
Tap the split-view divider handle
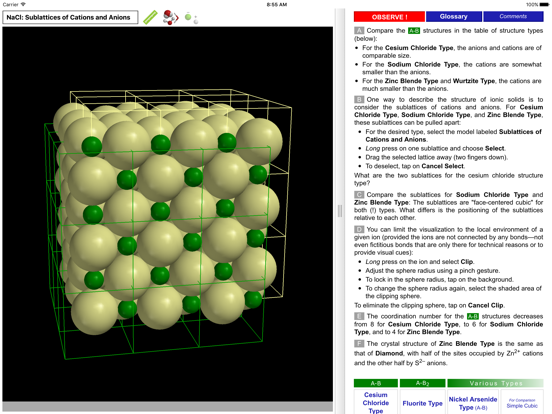[340, 211]
